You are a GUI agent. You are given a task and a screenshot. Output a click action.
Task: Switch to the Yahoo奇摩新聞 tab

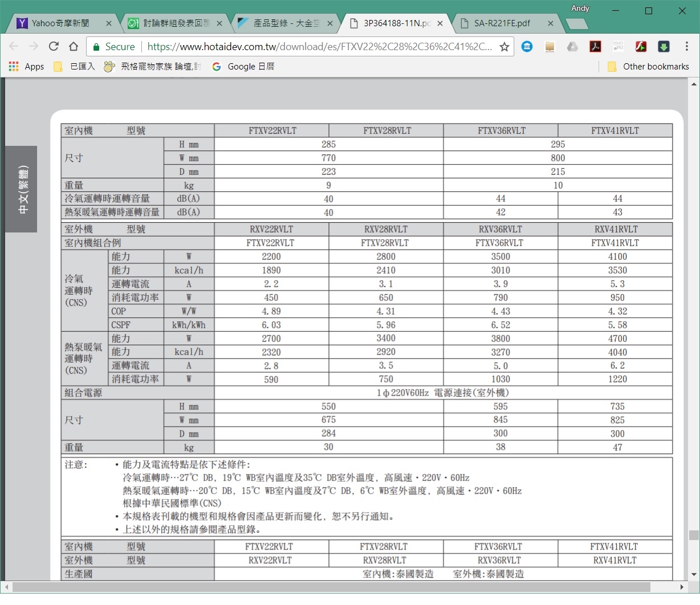tap(60, 23)
